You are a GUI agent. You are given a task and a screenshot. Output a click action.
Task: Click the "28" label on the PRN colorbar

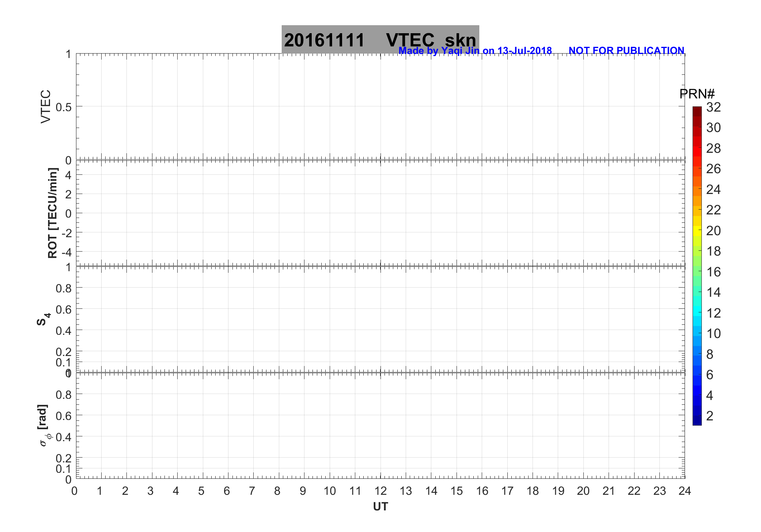(x=713, y=148)
